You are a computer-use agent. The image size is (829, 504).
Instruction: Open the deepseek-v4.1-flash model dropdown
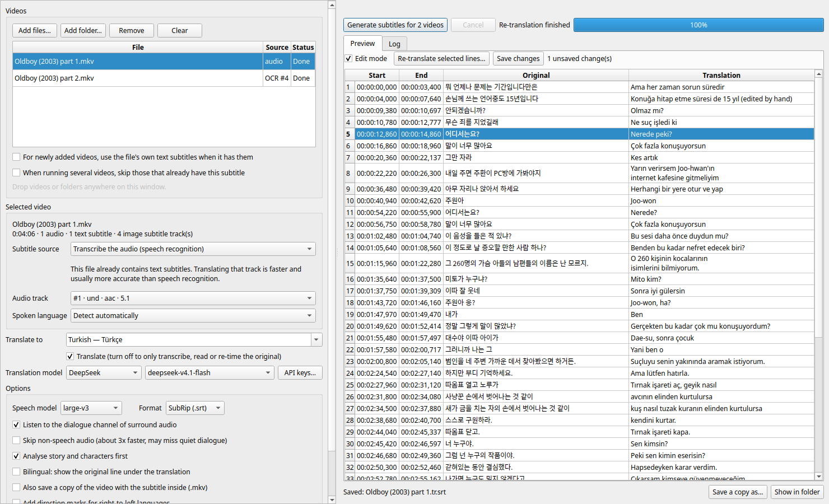209,373
